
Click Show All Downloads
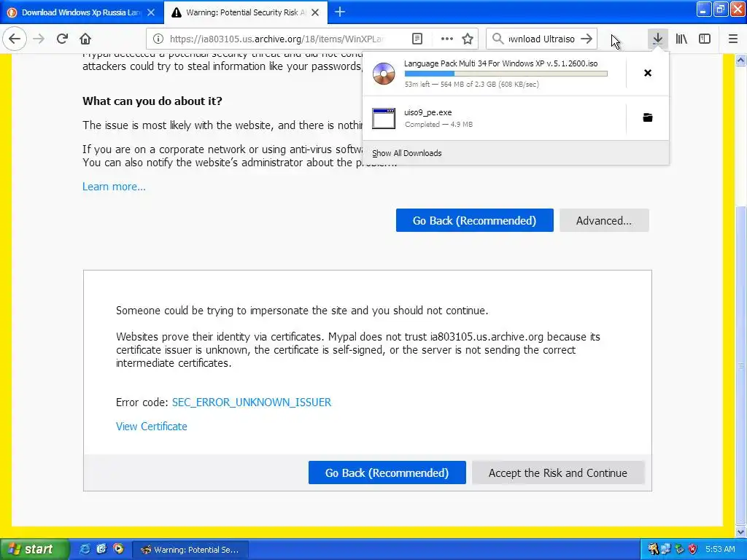pyautogui.click(x=407, y=153)
